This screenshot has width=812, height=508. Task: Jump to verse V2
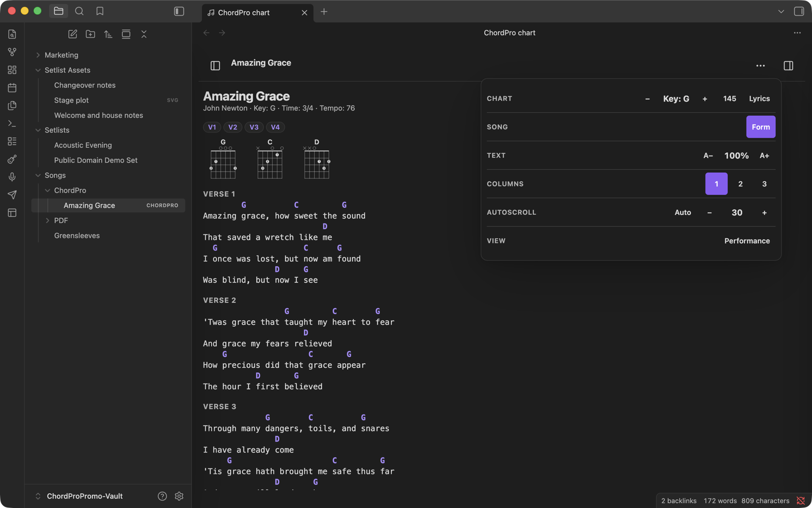(x=233, y=127)
